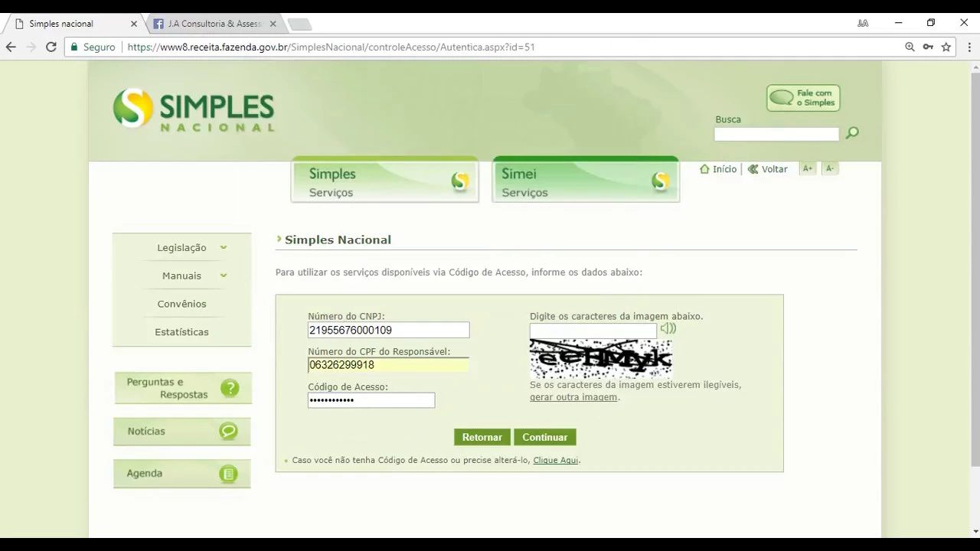Close the Simples nacional tab
This screenshot has width=980, height=551.
[x=134, y=24]
